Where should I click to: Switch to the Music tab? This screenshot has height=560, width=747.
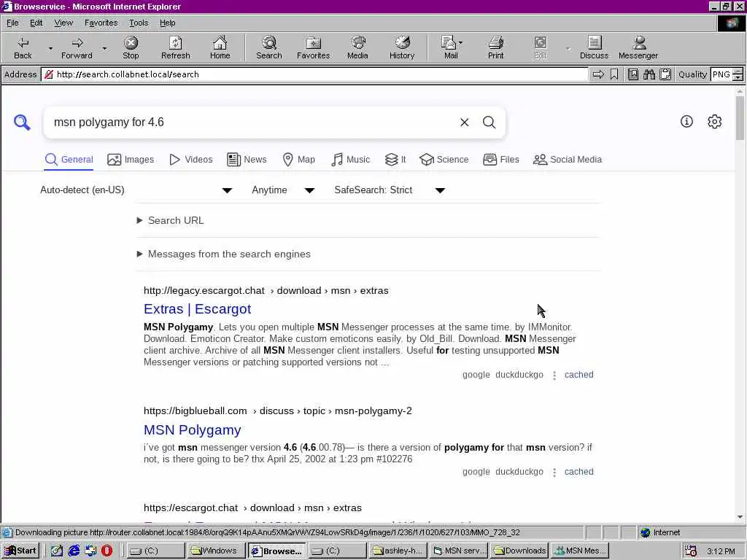(x=350, y=160)
